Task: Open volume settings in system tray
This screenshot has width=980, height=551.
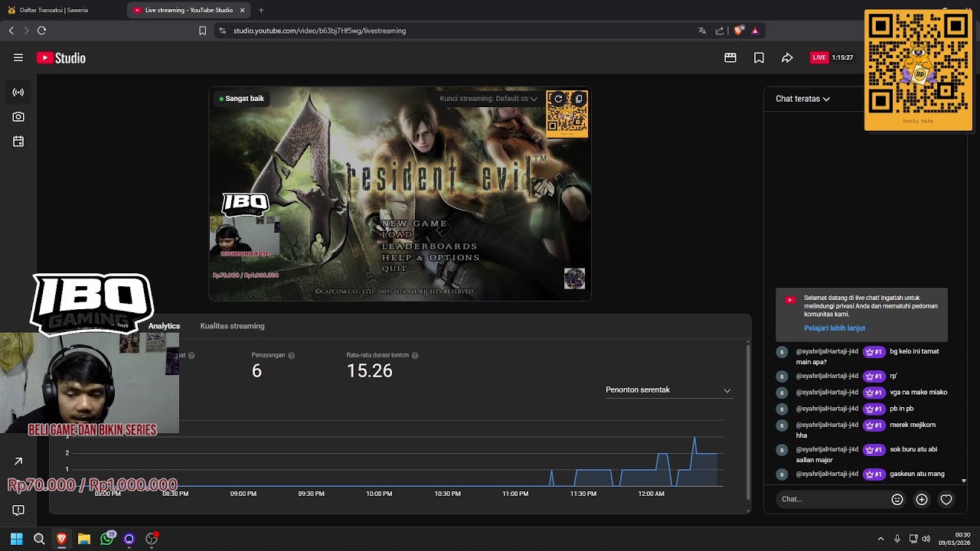Action: tap(926, 539)
